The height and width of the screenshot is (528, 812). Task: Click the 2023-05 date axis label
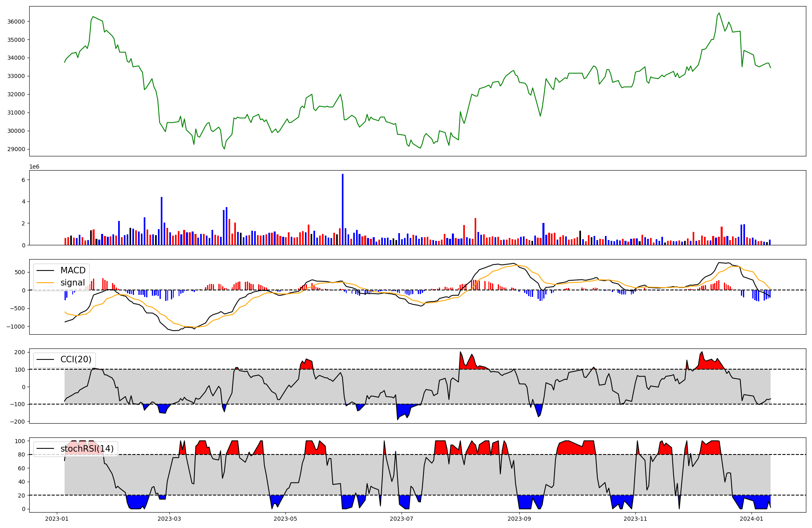[x=285, y=519]
